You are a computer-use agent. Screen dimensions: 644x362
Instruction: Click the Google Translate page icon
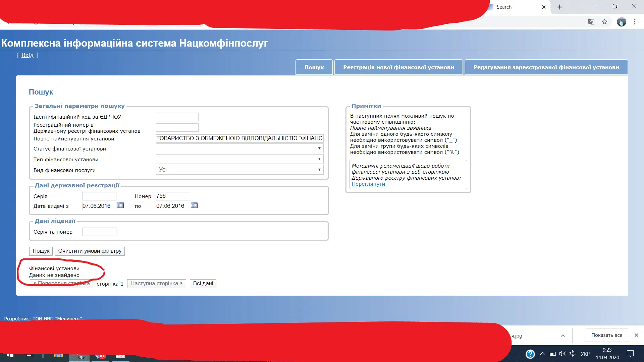pos(591,22)
